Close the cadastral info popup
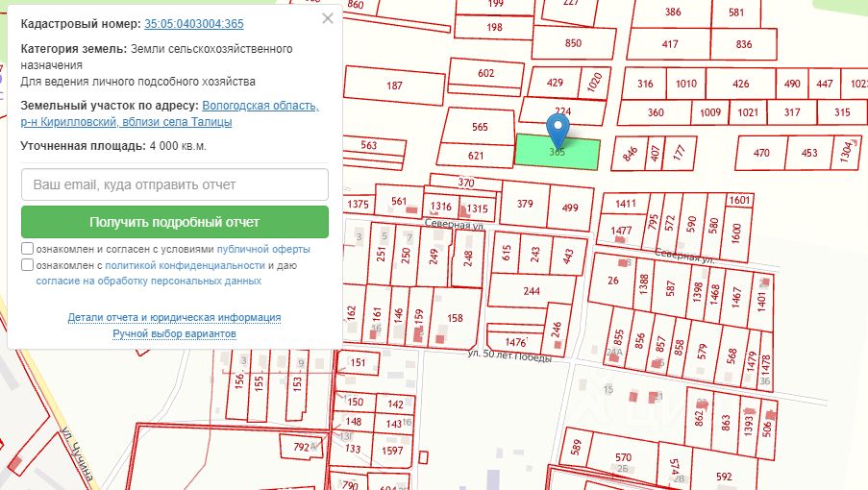The image size is (868, 490). pyautogui.click(x=328, y=18)
